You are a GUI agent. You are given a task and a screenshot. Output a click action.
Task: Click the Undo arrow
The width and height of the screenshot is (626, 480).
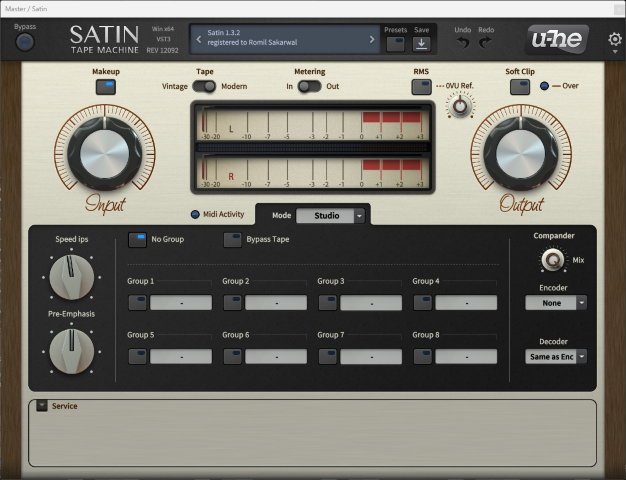tap(463, 42)
